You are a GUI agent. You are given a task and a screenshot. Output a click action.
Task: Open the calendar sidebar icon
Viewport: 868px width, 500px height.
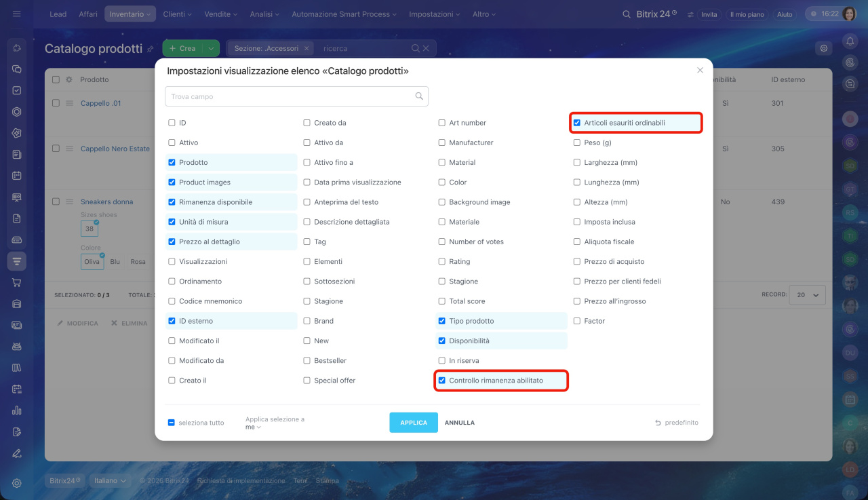(x=17, y=175)
